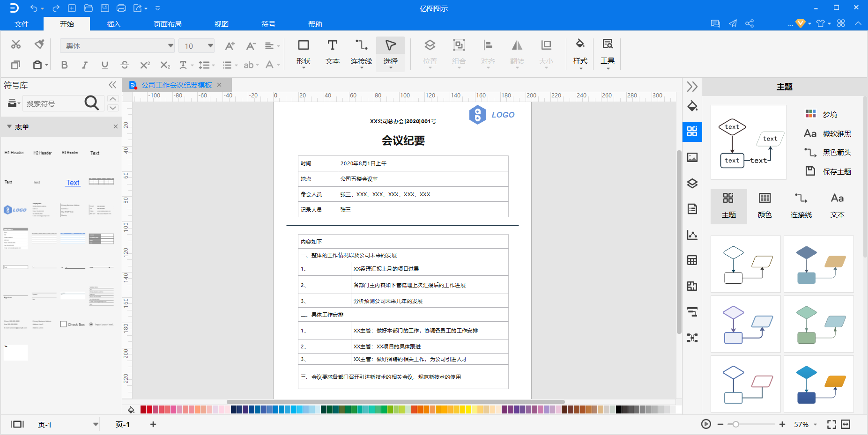The width and height of the screenshot is (868, 435).
Task: Switch to the 插入 ribbon tab
Action: coord(114,24)
